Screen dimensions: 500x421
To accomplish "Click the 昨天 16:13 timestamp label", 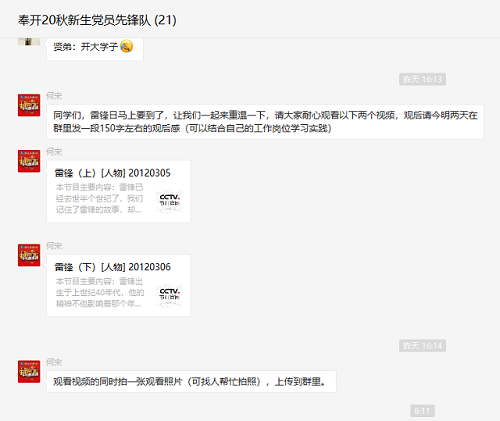I will (422, 79).
